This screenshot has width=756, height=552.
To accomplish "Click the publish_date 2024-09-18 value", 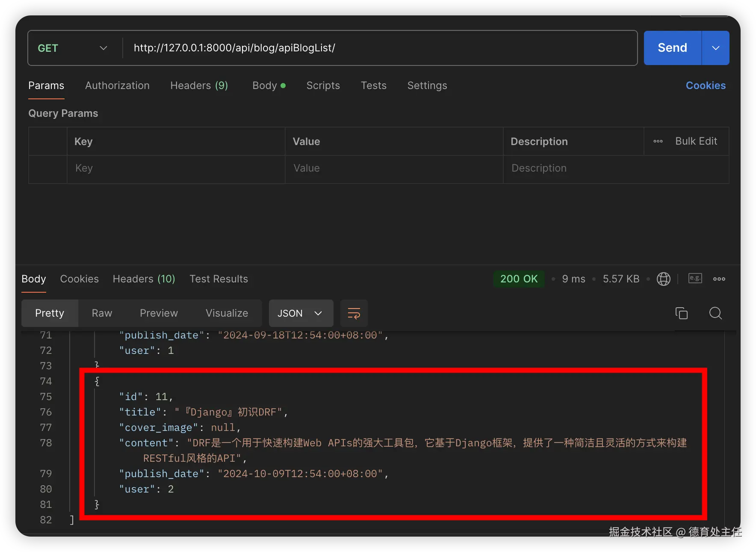I will [x=300, y=335].
